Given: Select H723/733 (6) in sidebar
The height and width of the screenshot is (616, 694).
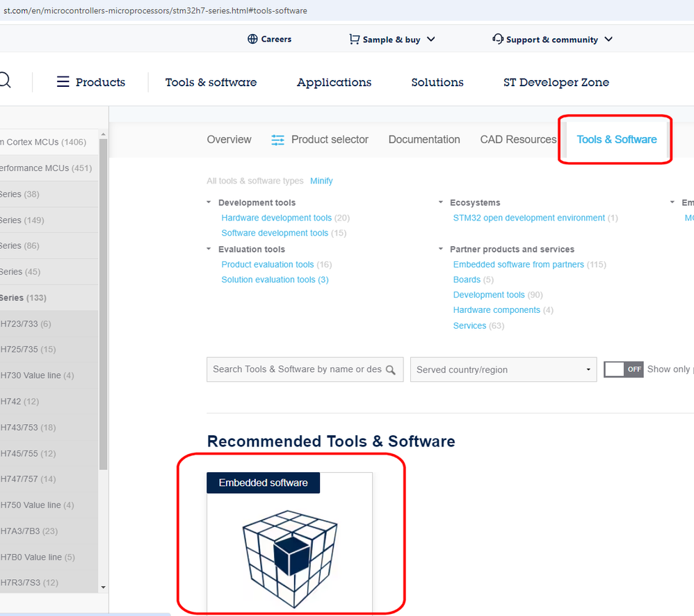Looking at the screenshot, I should 49,324.
